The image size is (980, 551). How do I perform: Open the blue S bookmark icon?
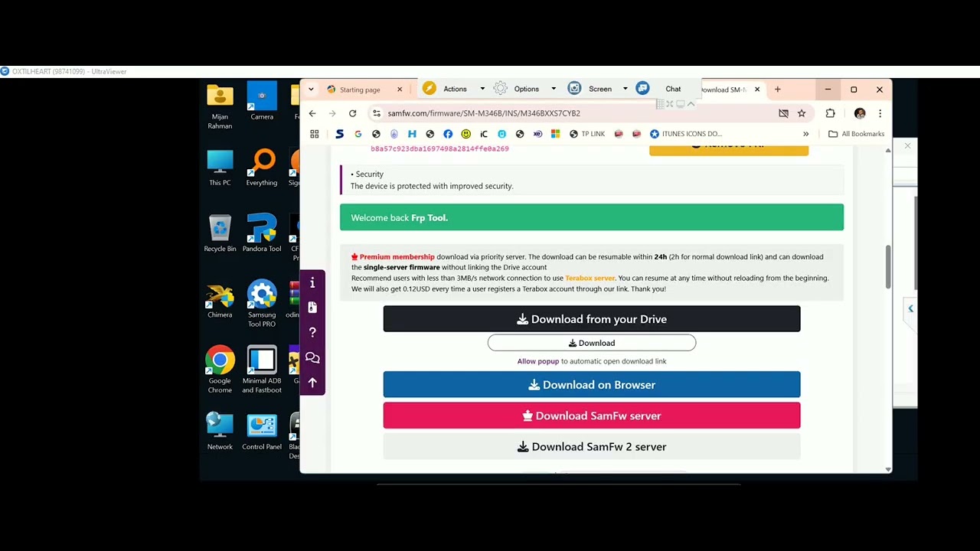340,134
